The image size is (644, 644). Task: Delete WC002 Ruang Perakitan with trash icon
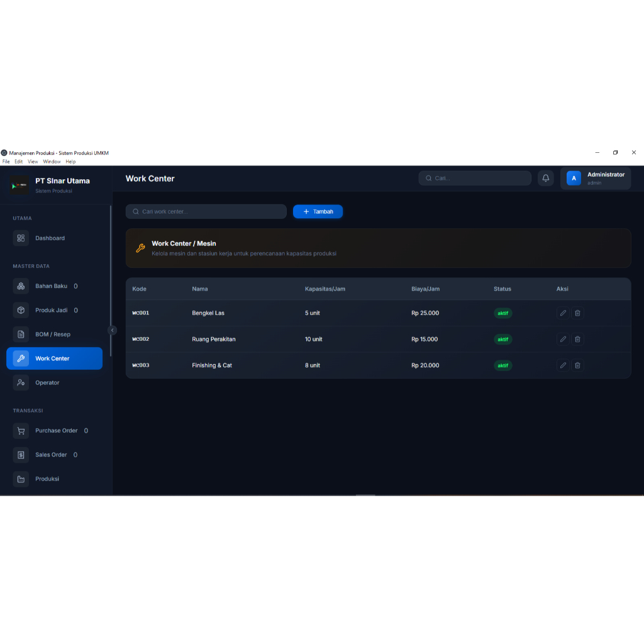coord(577,339)
